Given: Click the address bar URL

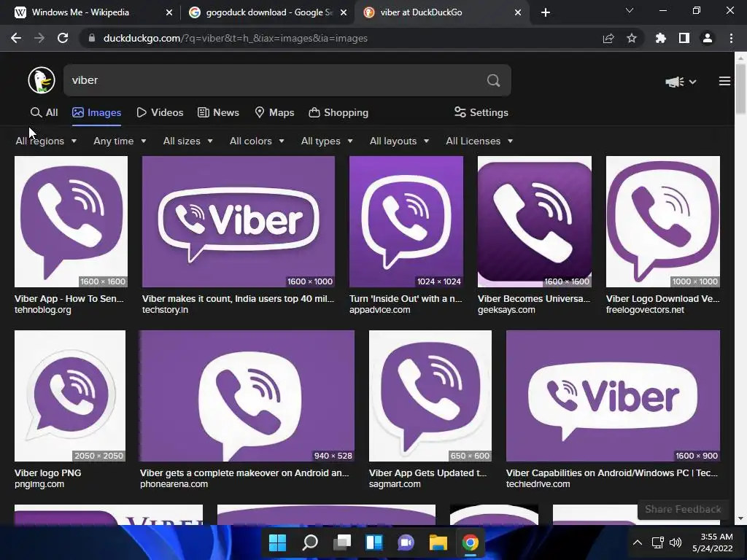Looking at the screenshot, I should click(x=236, y=38).
